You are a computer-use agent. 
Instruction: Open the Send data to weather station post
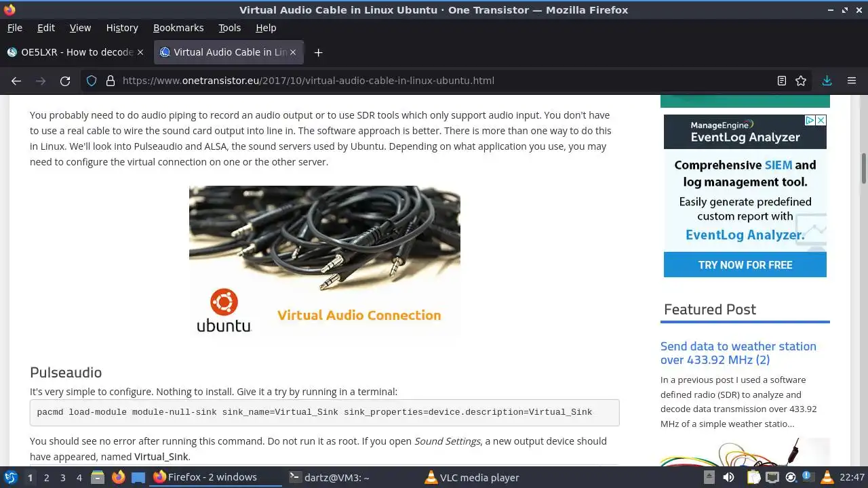point(738,353)
